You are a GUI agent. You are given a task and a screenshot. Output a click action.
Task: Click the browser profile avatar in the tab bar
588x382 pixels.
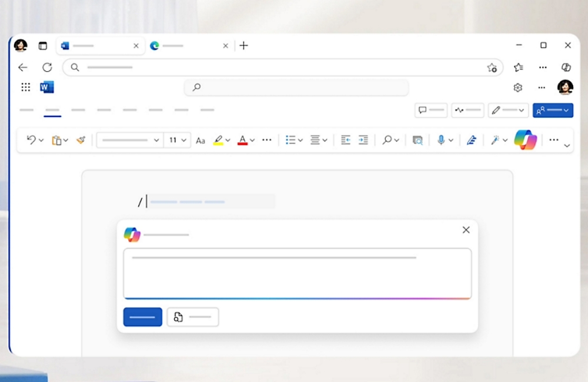pos(21,45)
